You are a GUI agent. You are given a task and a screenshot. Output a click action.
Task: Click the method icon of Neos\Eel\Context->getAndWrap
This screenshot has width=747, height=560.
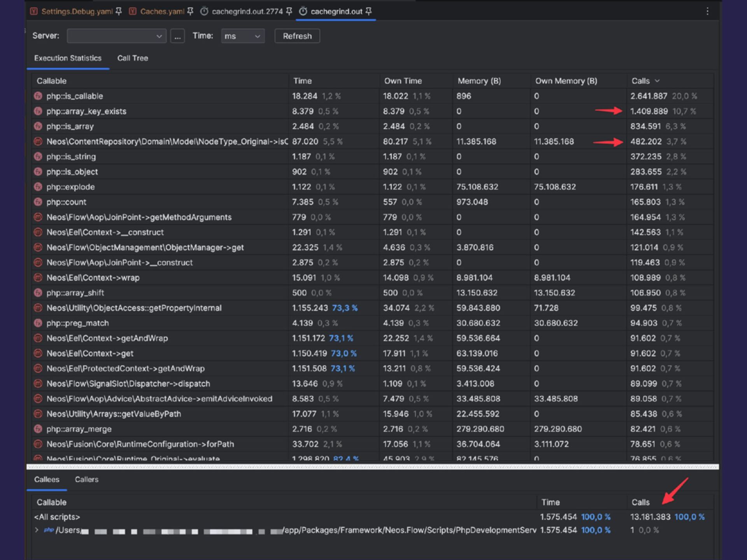38,338
